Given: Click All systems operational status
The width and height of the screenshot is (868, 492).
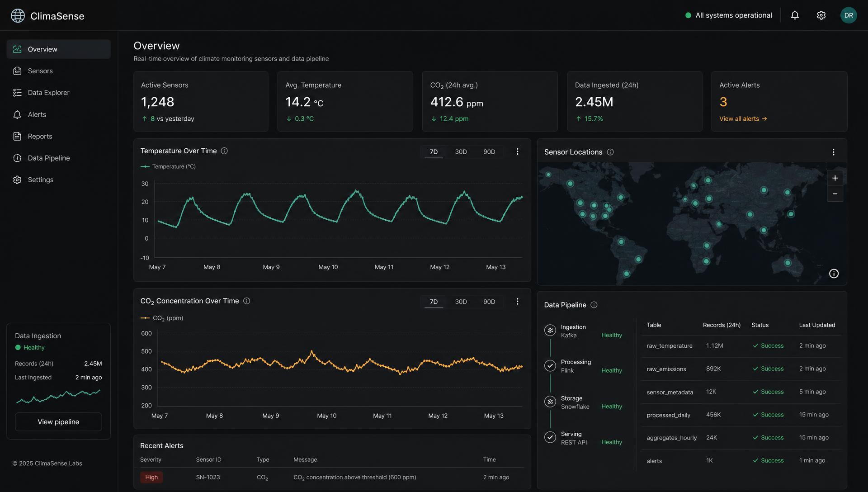Looking at the screenshot, I should (x=728, y=15).
